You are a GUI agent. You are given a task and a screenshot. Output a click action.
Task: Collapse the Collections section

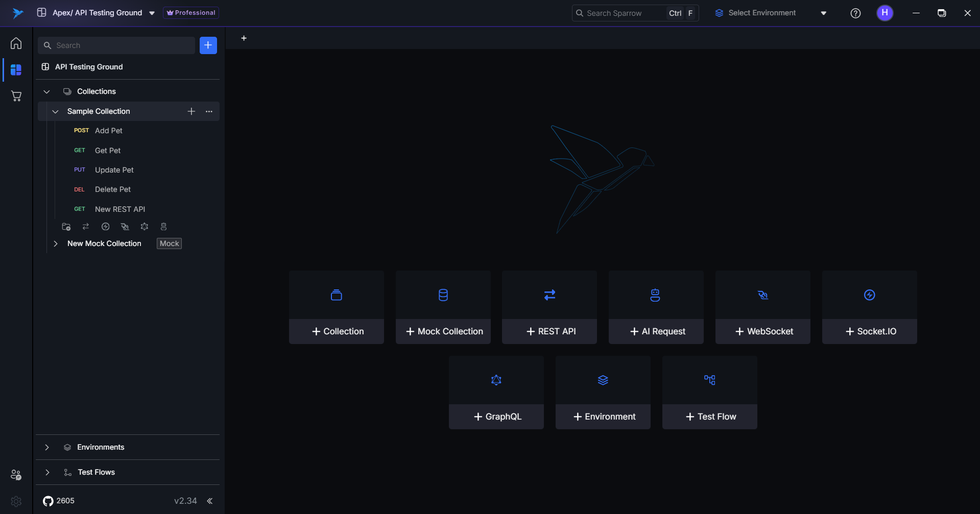tap(47, 92)
